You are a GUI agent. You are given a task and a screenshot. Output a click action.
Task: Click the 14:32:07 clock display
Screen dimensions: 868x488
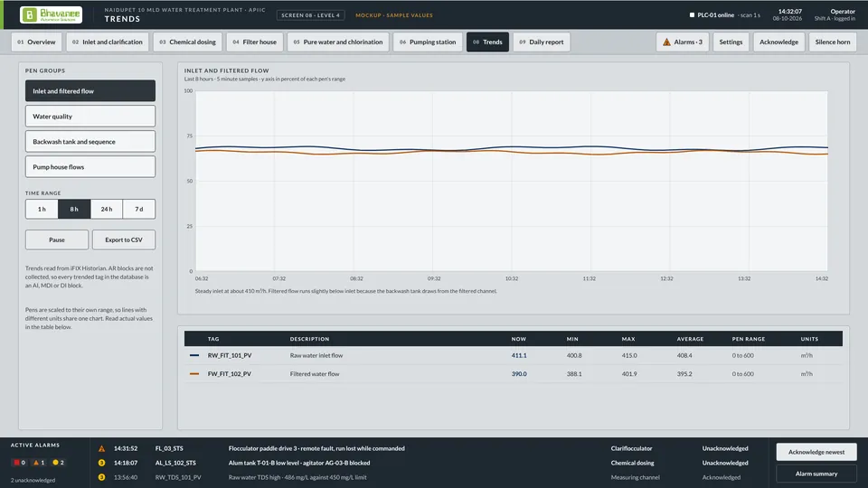[790, 11]
